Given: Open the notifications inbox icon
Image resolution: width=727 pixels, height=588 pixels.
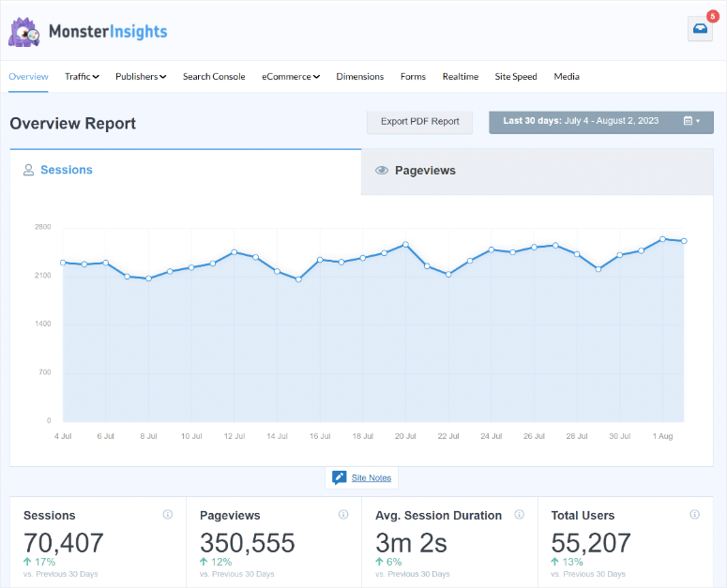Looking at the screenshot, I should tap(700, 29).
